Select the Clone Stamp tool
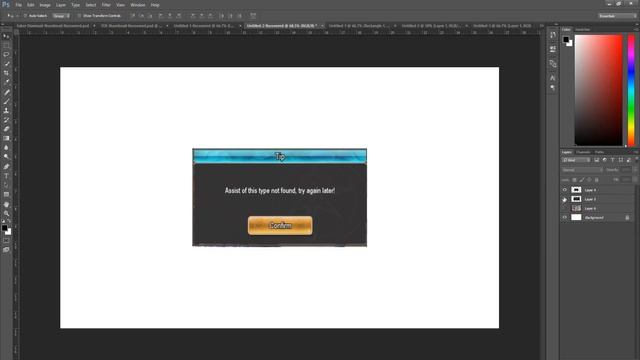Viewport: 640px width, 360px height. 6,111
